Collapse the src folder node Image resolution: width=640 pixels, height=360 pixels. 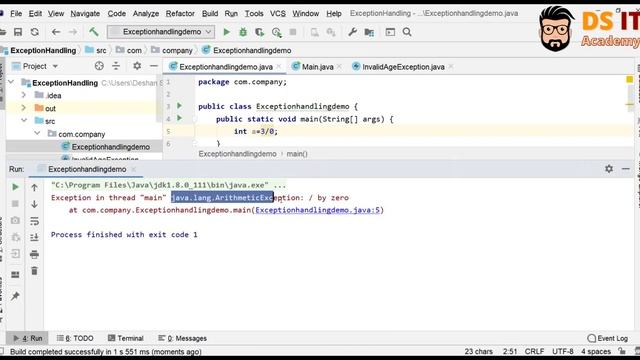[24, 120]
